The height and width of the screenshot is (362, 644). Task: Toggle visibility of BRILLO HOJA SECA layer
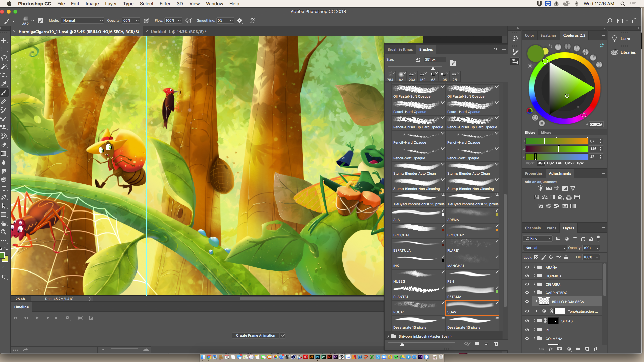(x=527, y=302)
